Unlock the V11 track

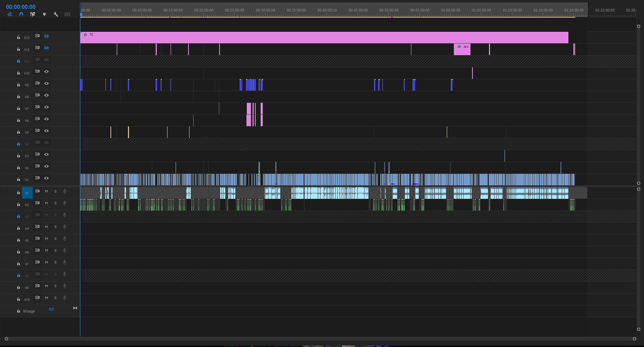point(19,61)
